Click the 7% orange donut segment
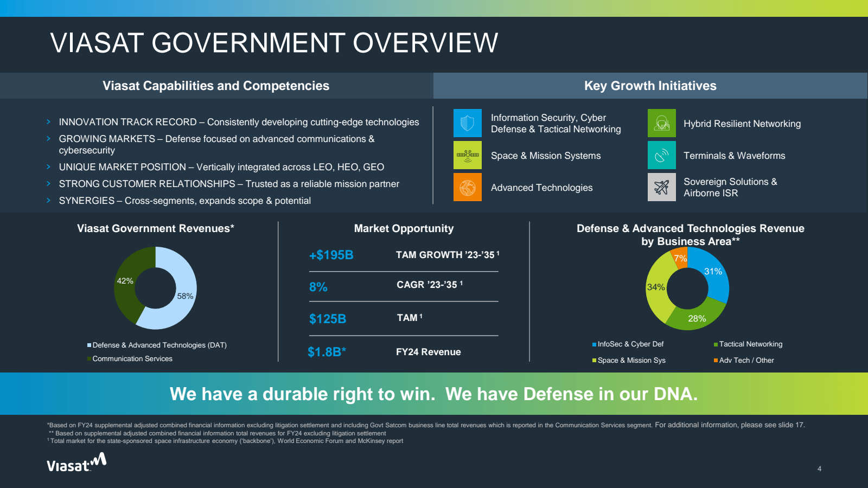 click(680, 258)
